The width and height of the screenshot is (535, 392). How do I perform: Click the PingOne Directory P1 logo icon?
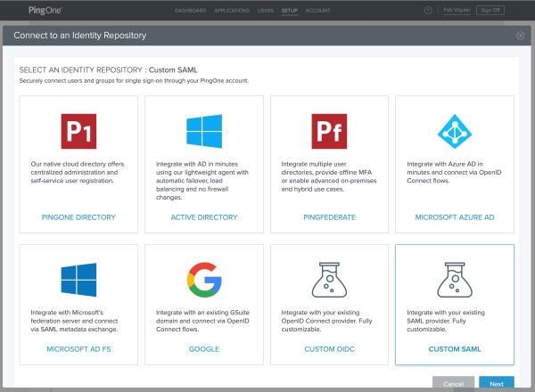pyautogui.click(x=78, y=131)
